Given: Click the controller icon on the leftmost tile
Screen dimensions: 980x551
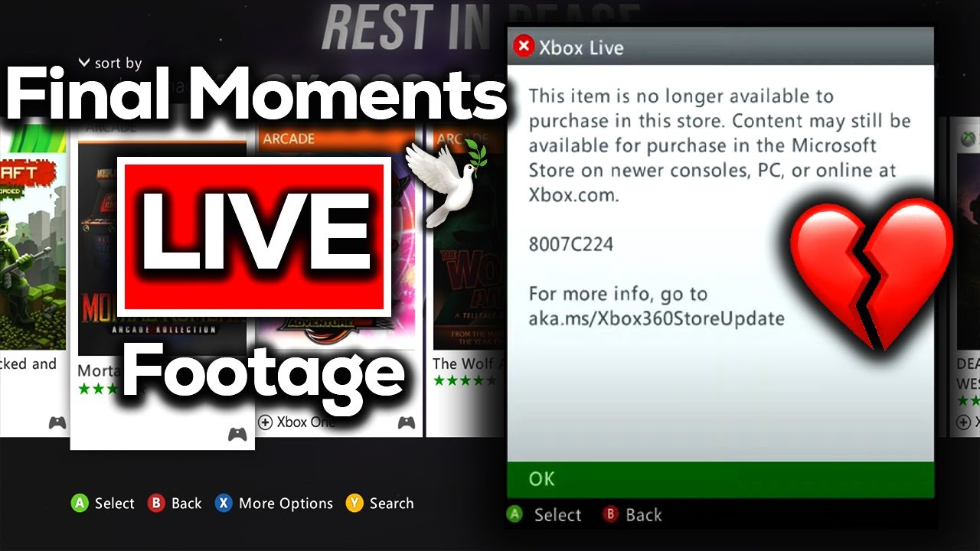Looking at the screenshot, I should (57, 422).
